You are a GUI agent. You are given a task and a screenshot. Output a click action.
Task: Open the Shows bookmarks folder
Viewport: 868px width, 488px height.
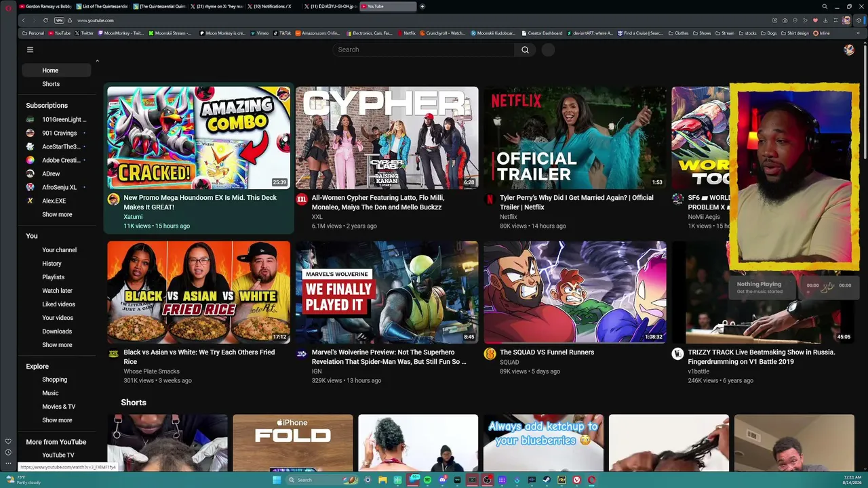click(x=702, y=33)
